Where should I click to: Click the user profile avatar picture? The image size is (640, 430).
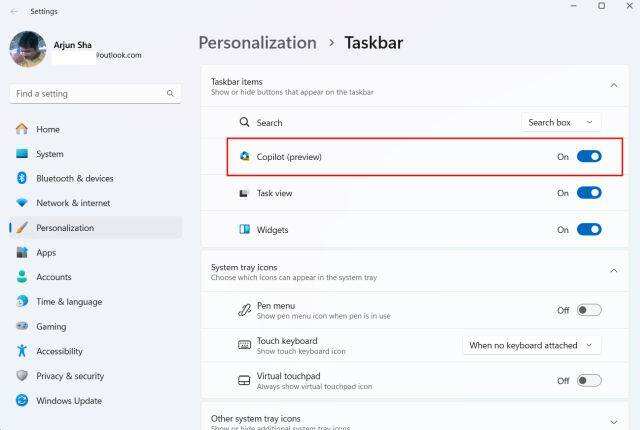[x=27, y=49]
